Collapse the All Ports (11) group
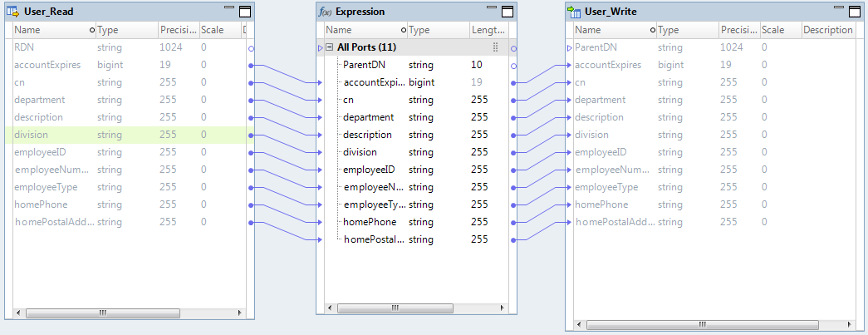This screenshot has width=868, height=335. tap(329, 47)
